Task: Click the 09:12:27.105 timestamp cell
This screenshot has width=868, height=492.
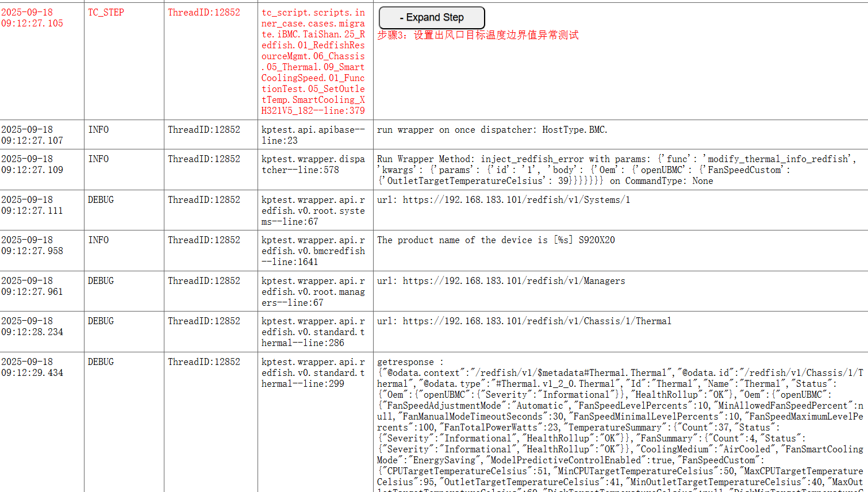Action: (32, 18)
